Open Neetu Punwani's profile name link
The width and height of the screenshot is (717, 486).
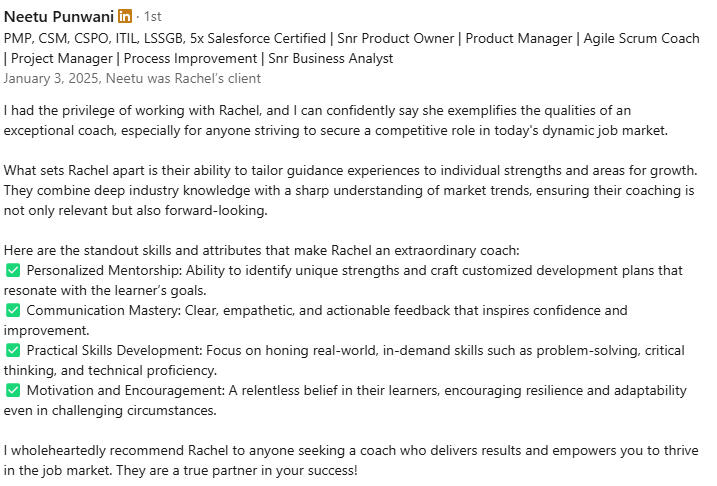[x=58, y=17]
